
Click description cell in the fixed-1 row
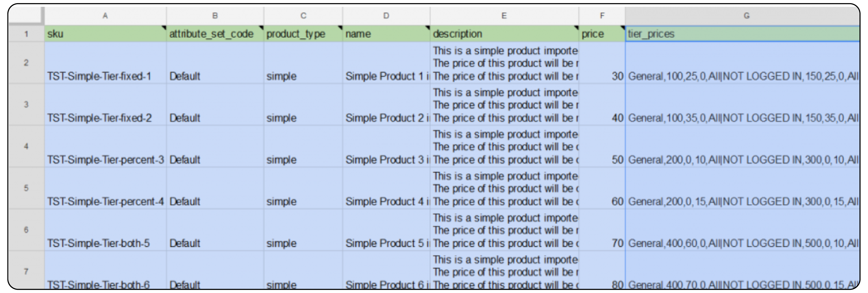pos(504,63)
